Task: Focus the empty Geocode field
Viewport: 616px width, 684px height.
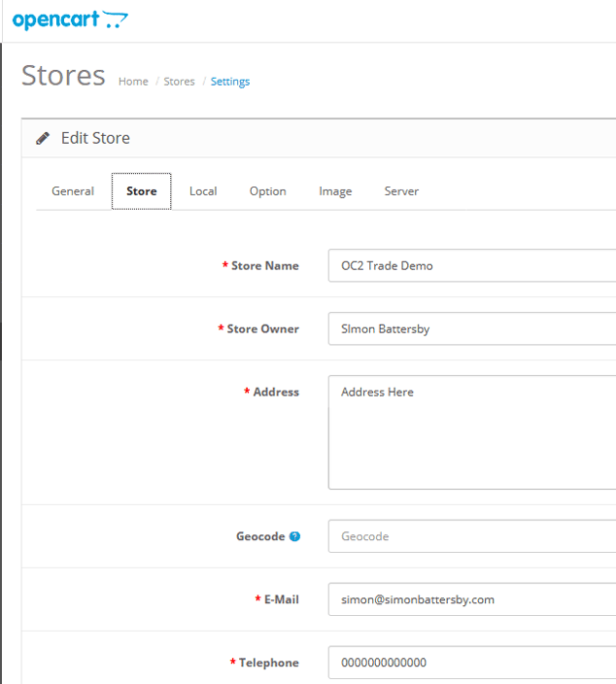Action: [472, 536]
